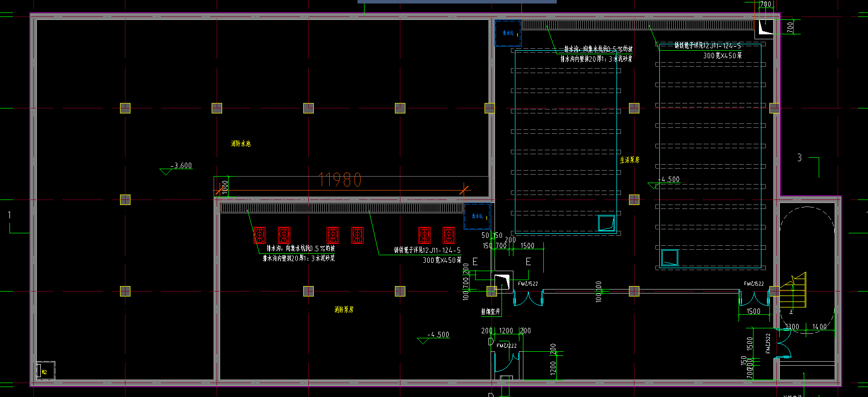Select the 1200 dimension above FM乙1222 door

[x=506, y=331]
